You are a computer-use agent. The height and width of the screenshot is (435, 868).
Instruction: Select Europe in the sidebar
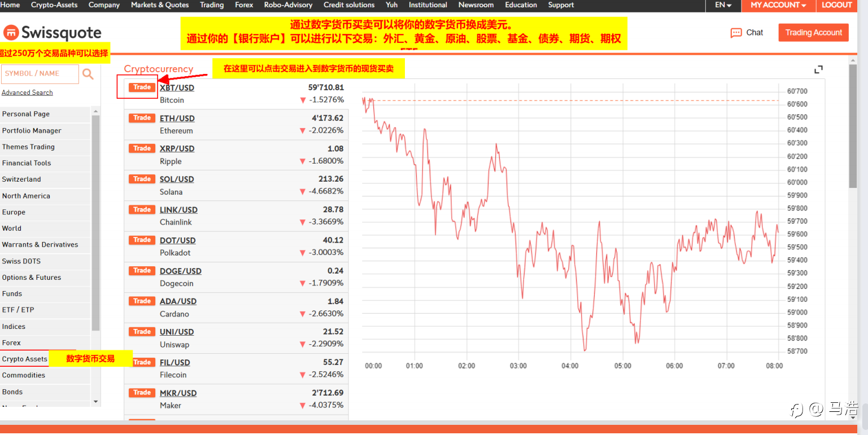click(x=45, y=212)
